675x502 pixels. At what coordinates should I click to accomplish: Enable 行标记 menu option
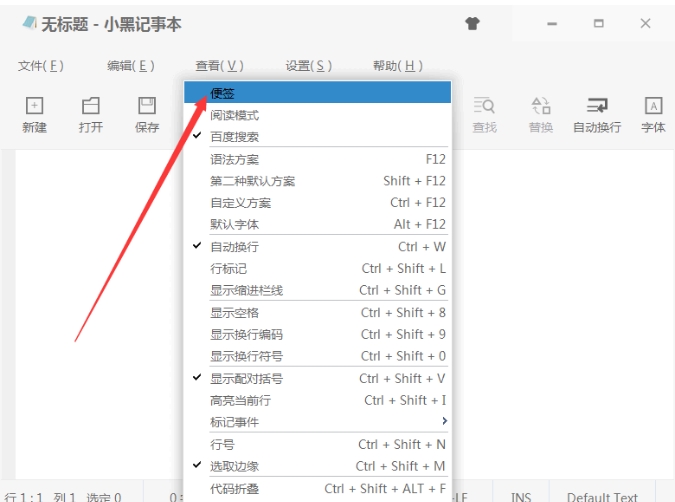[318, 269]
